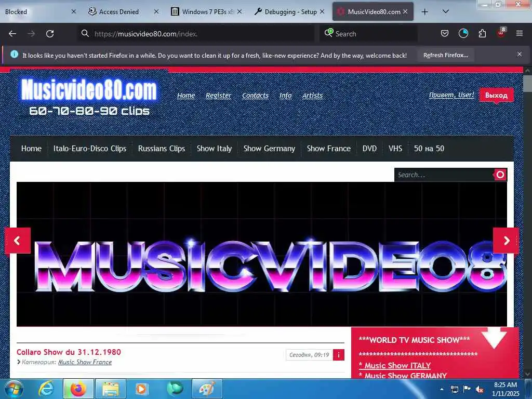Click the muted volume tray icon
Screen dimensions: 532x399
pos(480,389)
